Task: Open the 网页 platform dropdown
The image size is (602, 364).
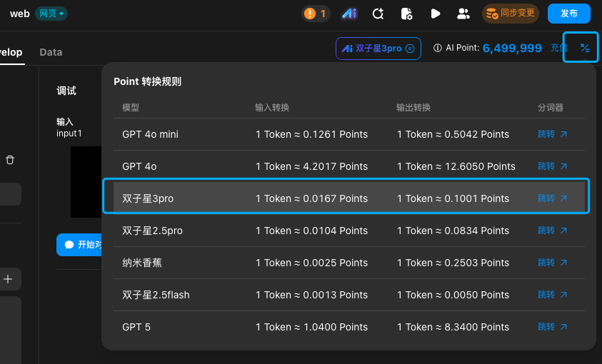Action: click(x=51, y=14)
